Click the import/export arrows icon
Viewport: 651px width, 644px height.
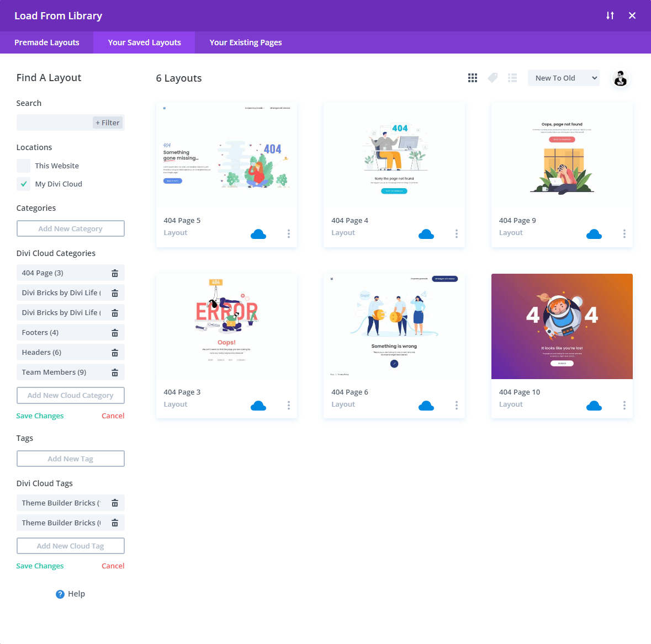point(610,15)
